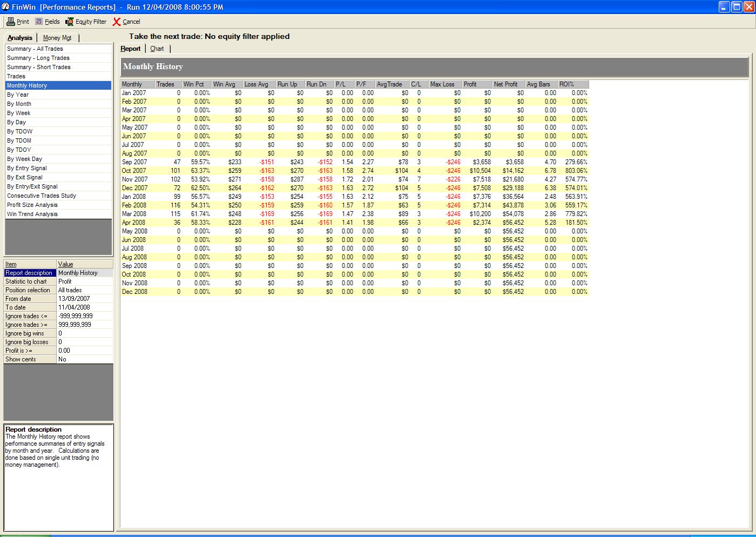Image resolution: width=756 pixels, height=537 pixels.
Task: Sort by the Net Profit column header
Action: [508, 84]
